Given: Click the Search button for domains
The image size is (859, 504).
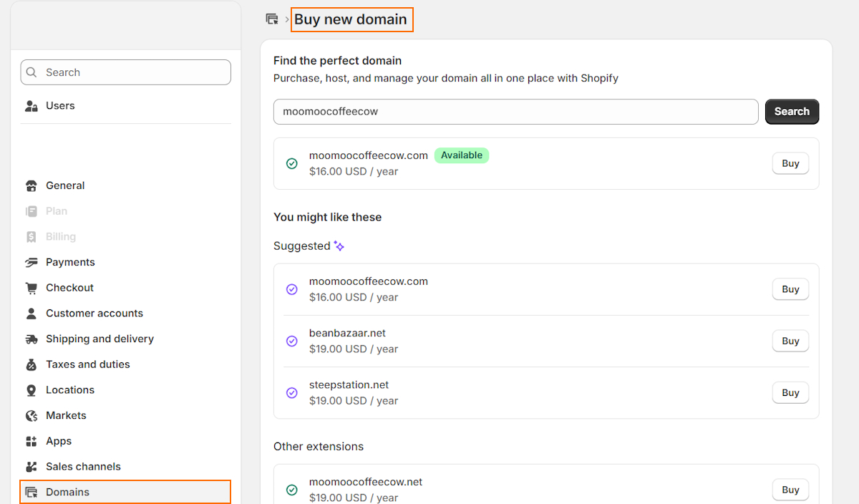Looking at the screenshot, I should point(792,112).
